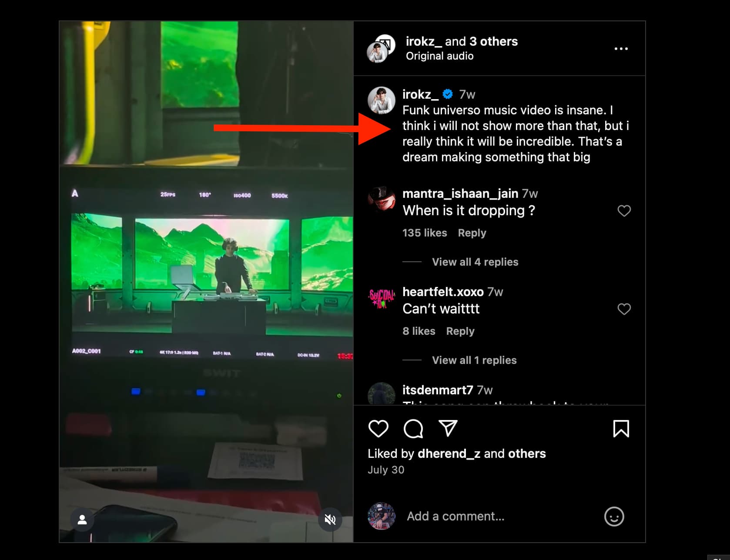This screenshot has width=730, height=560.
Task: Reply to mantra_ishaan_jain's comment
Action: coord(472,233)
